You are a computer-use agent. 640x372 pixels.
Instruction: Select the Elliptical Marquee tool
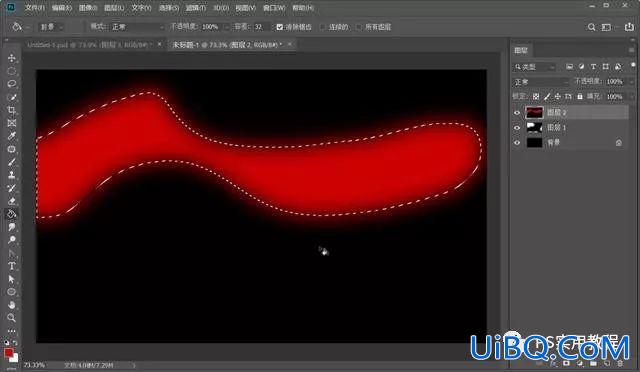(11, 71)
